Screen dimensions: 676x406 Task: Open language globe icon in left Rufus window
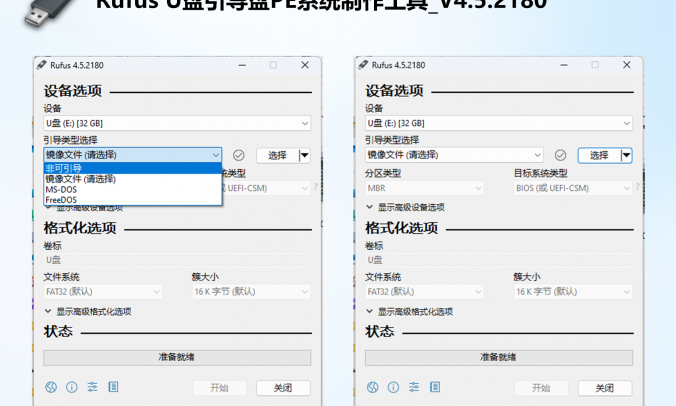click(x=51, y=387)
